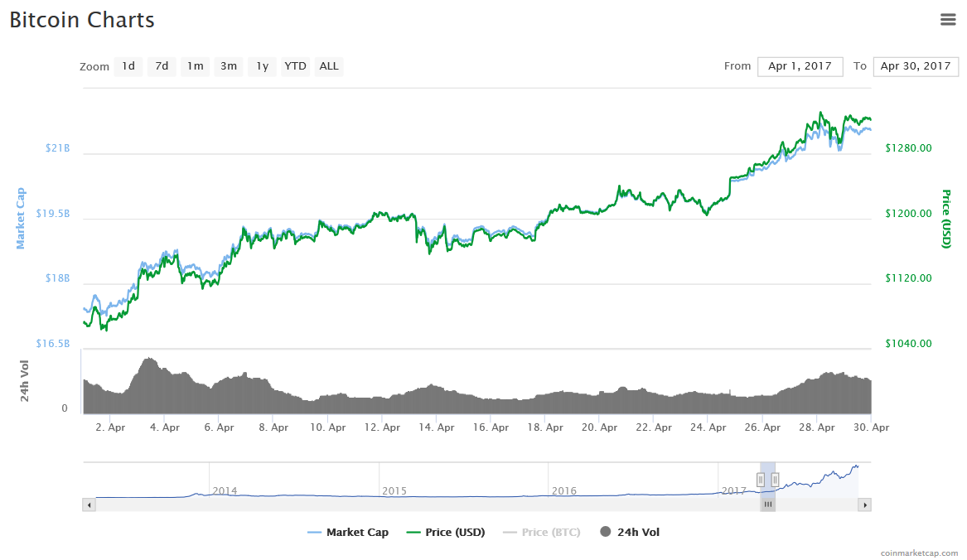967x560 pixels.
Task: Click the 2015 marker in navigator
Action: (394, 491)
